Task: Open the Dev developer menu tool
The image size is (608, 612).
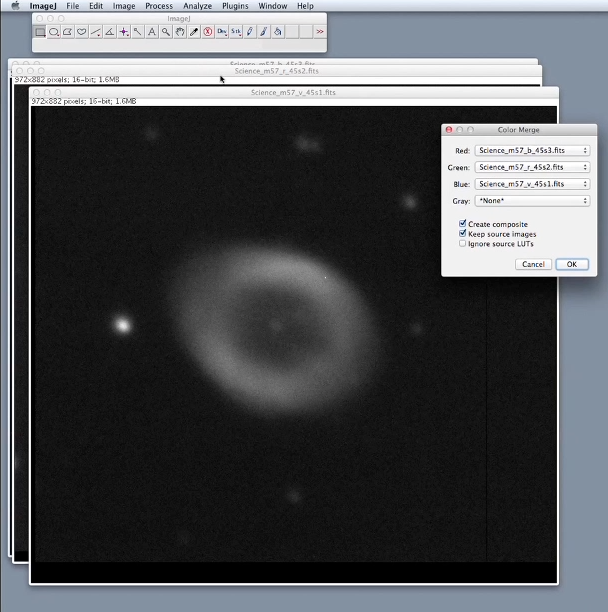Action: 222,32
